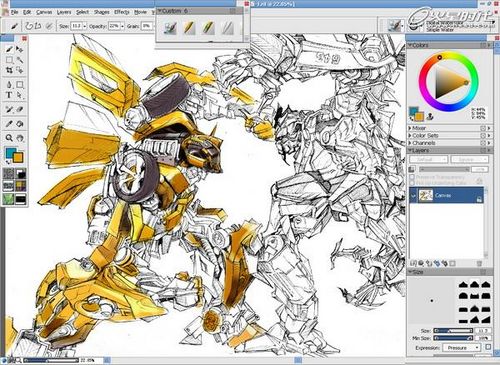Expand the Color Sets panel
The image size is (500, 365).
[x=410, y=135]
